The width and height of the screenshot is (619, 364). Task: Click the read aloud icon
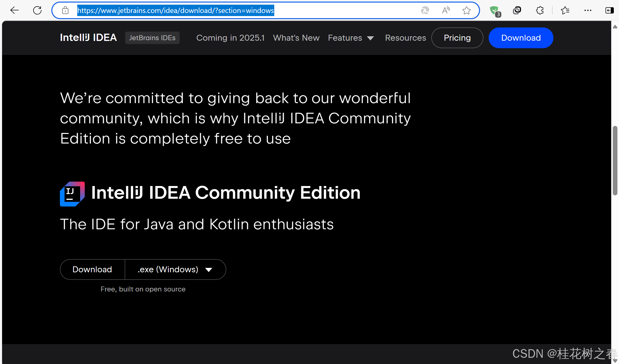[446, 10]
